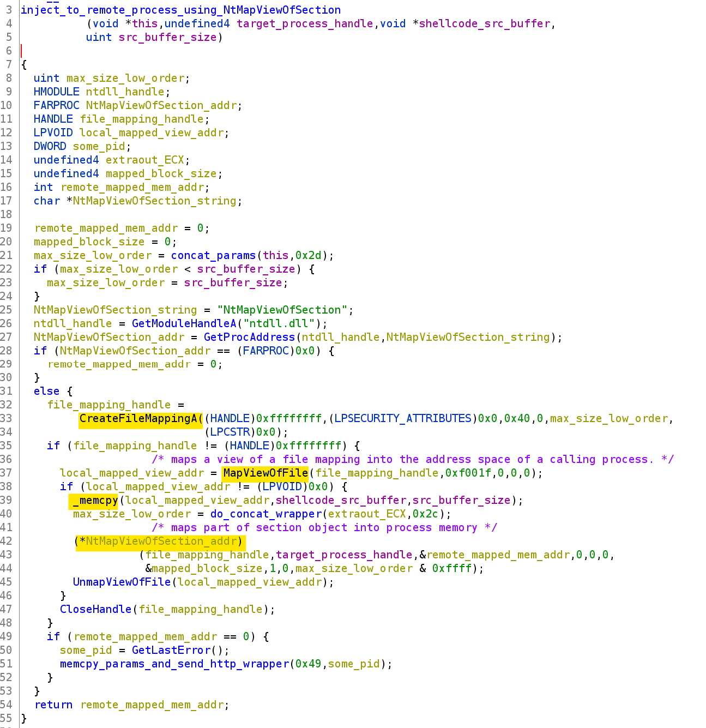Click the highlighted CreateFileMappingA call
The width and height of the screenshot is (706, 728).
(x=141, y=418)
